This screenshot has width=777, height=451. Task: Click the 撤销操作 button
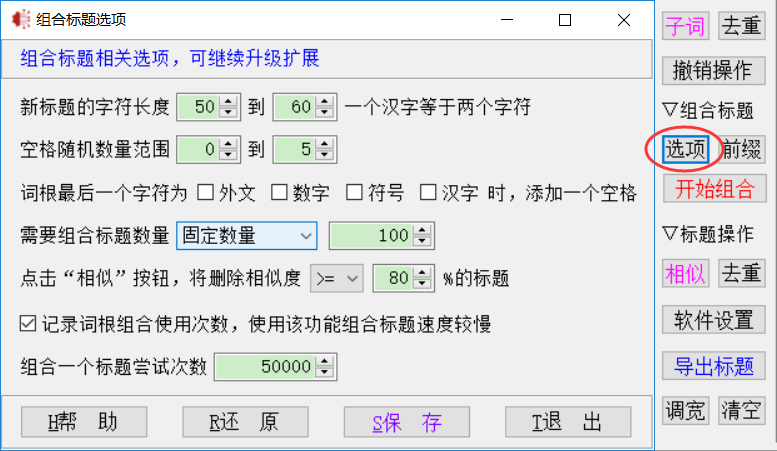pyautogui.click(x=713, y=70)
